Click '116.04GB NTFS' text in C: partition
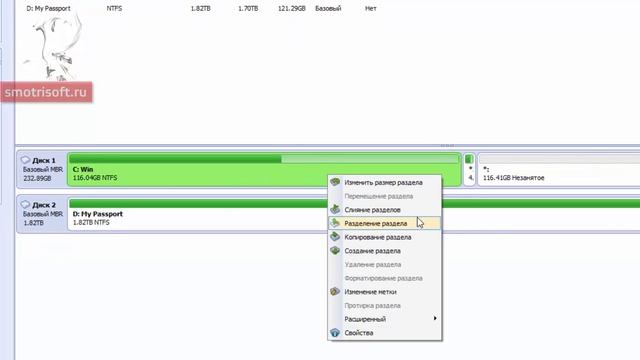Image resolution: width=640 pixels, height=360 pixels. tap(95, 178)
